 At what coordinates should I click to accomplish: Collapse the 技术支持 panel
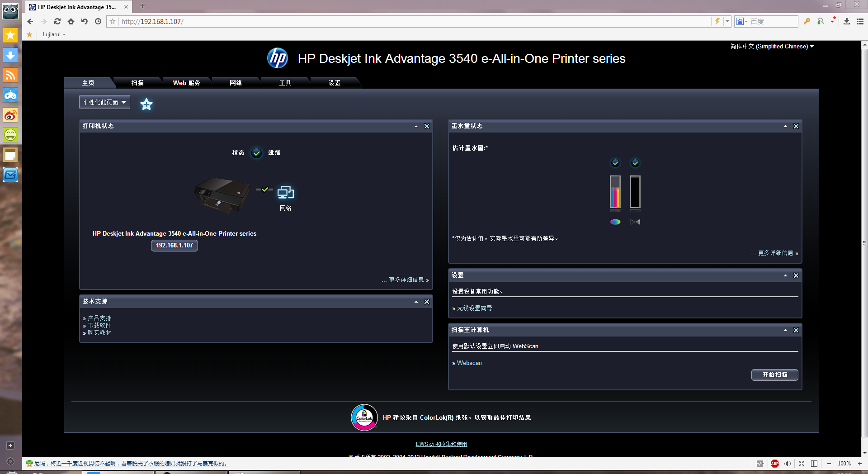point(416,302)
